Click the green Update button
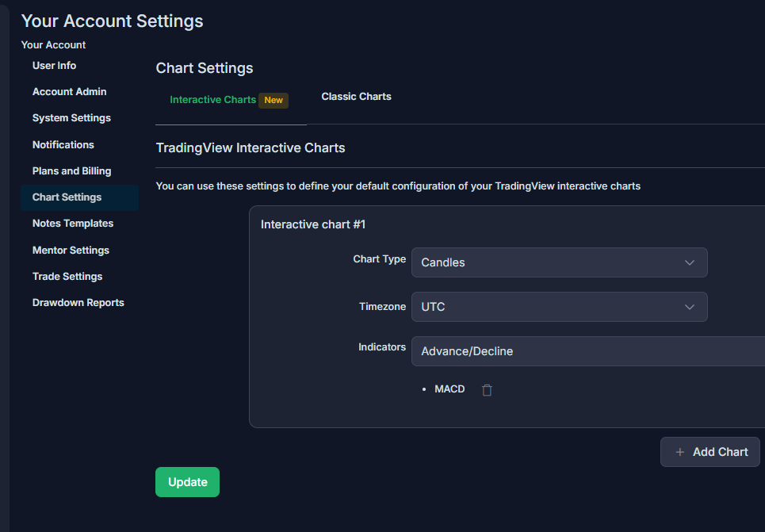Viewport: 765px width, 532px height. click(187, 482)
